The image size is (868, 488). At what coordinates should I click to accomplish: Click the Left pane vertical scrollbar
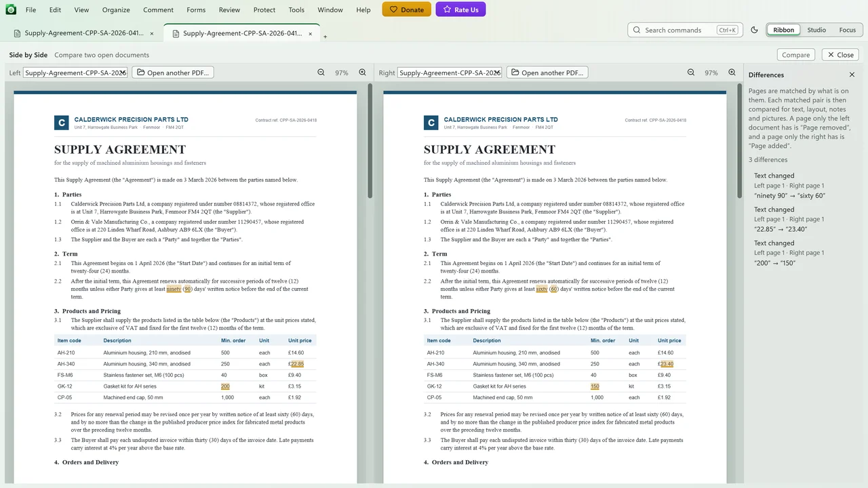coord(370,141)
